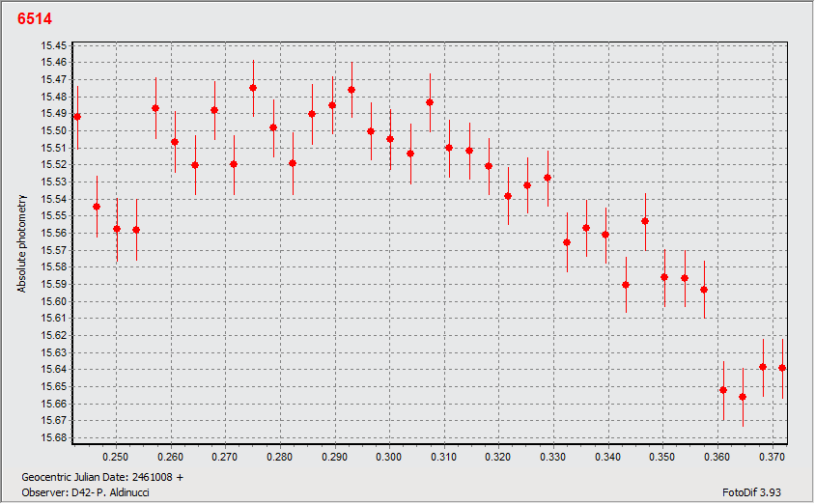Click the 0.250 x-axis tick label
Screen dimensions: 815x504
tap(116, 456)
